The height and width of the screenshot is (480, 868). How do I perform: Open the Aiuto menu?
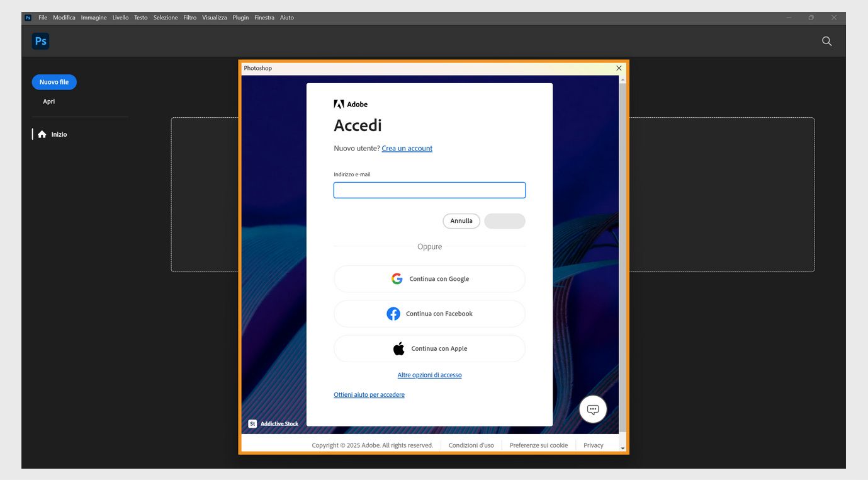(287, 18)
